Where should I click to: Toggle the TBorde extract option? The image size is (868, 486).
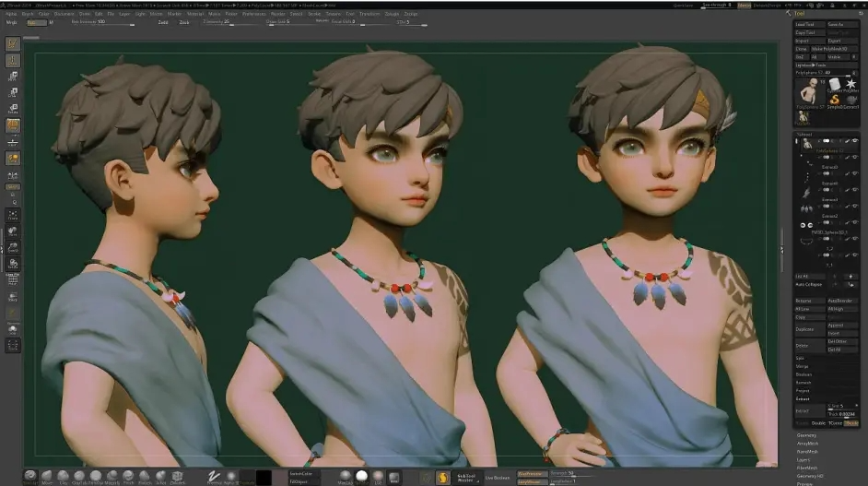(851, 423)
